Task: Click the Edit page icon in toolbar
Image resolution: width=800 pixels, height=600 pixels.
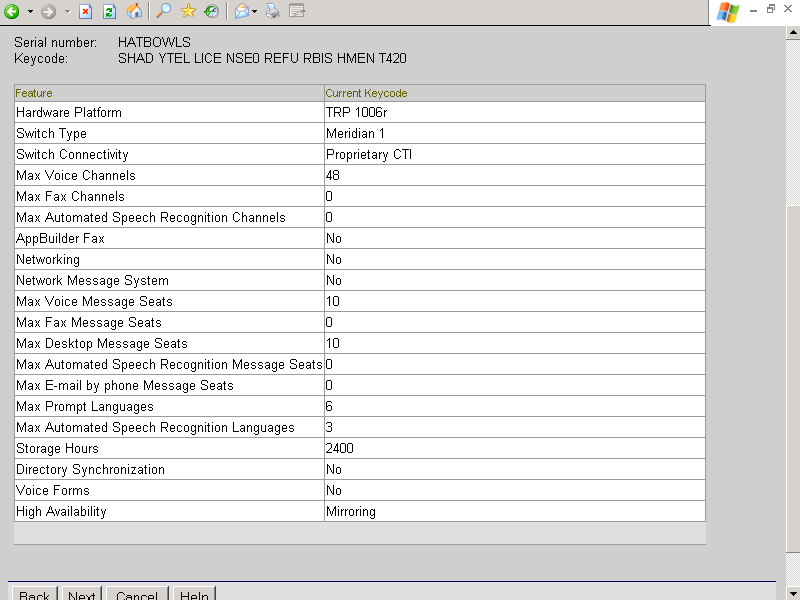Action: (297, 11)
